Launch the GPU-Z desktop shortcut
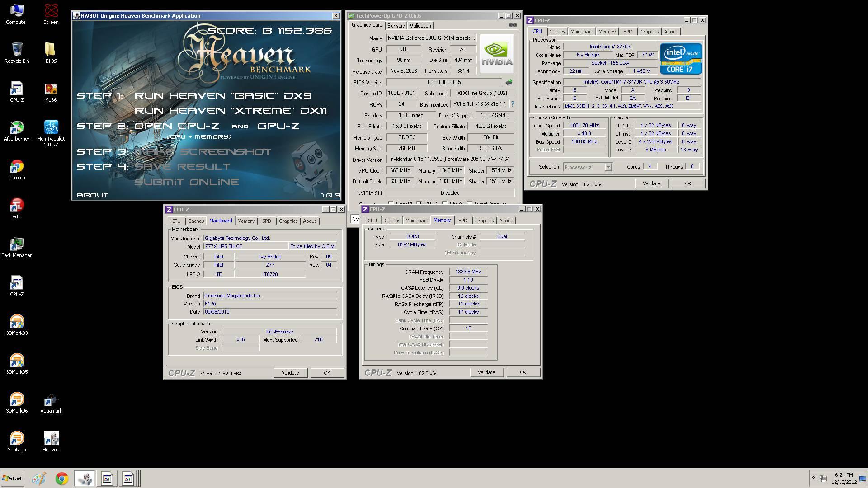Image resolution: width=868 pixels, height=488 pixels. [16, 92]
